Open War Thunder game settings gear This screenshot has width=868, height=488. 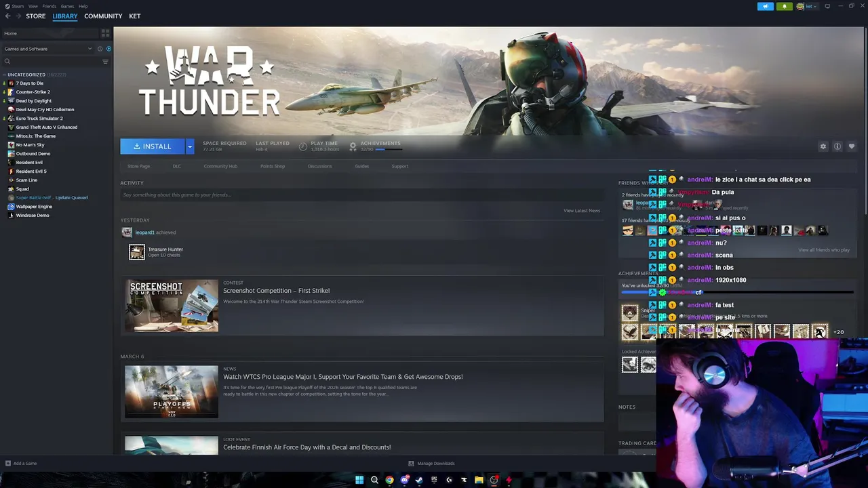[823, 146]
